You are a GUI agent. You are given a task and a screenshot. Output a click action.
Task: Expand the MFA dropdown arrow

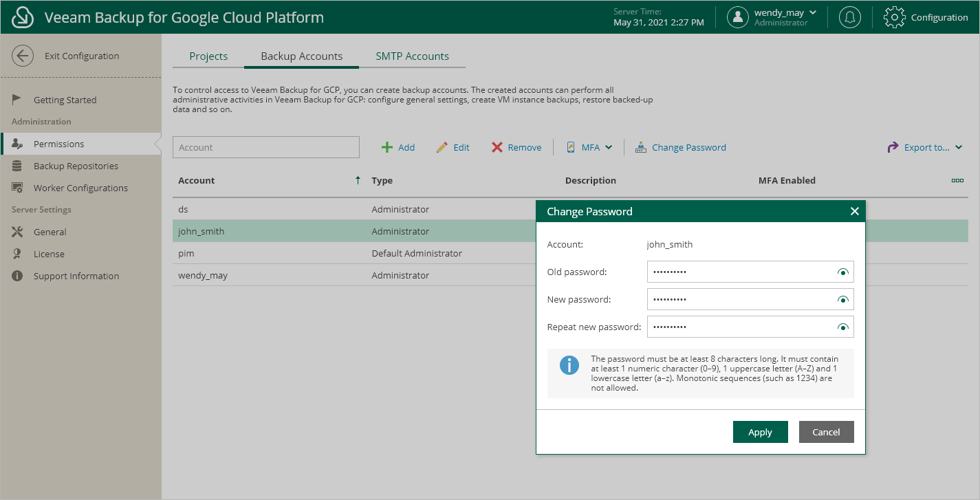coord(609,147)
